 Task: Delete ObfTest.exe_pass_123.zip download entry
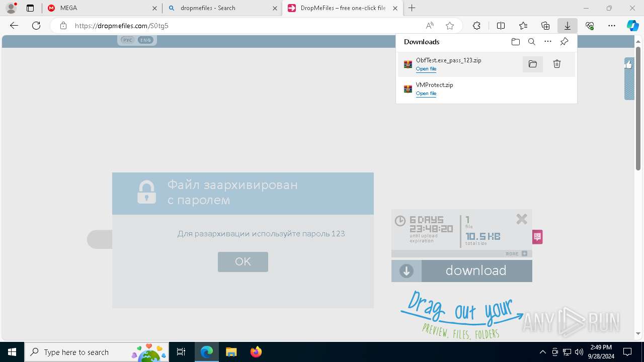click(557, 64)
